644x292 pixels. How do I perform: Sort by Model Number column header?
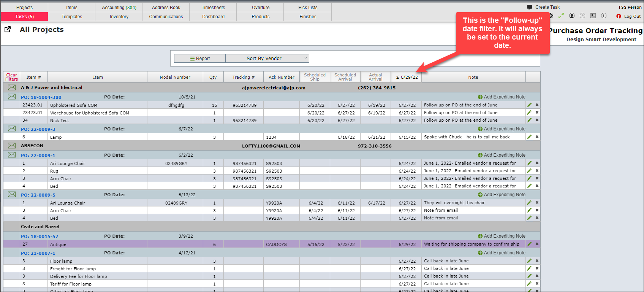(175, 77)
